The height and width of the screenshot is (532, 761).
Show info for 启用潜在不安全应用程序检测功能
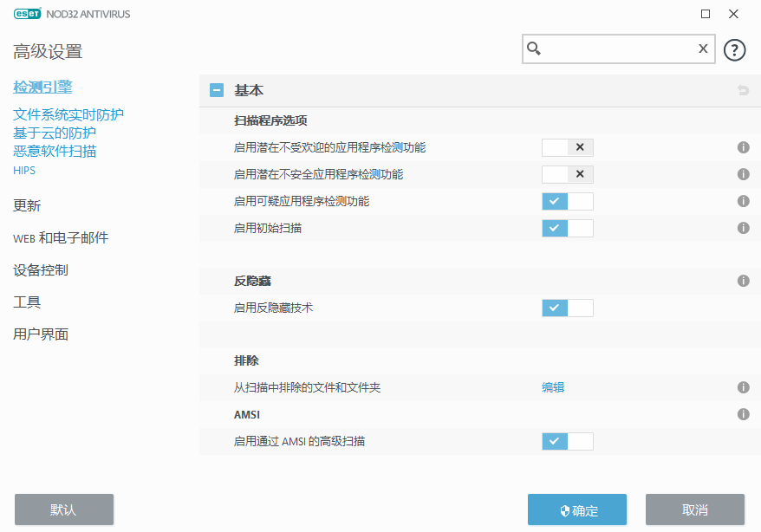coord(743,174)
